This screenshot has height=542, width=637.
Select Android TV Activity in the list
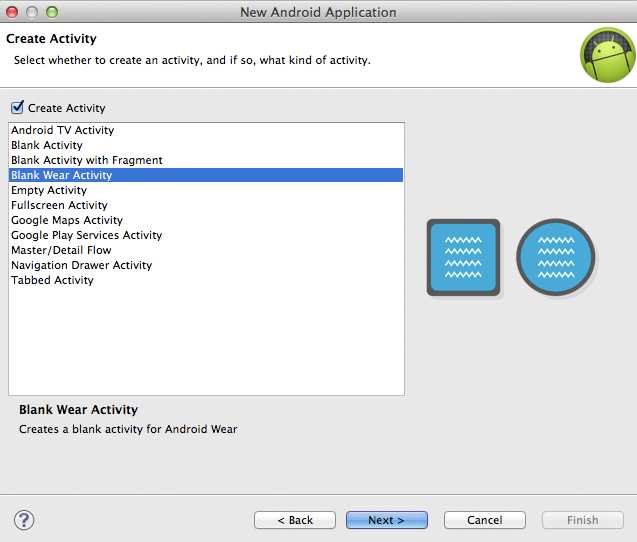[x=206, y=130]
